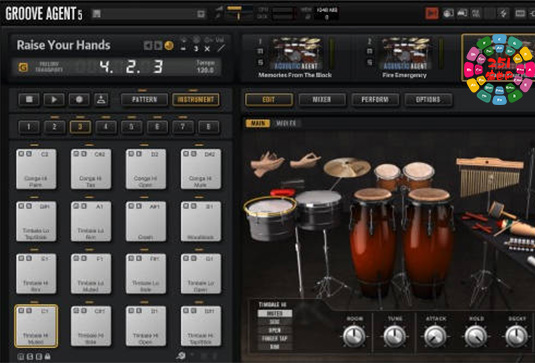
Task: Adjust the Decay knob
Action: (x=517, y=336)
